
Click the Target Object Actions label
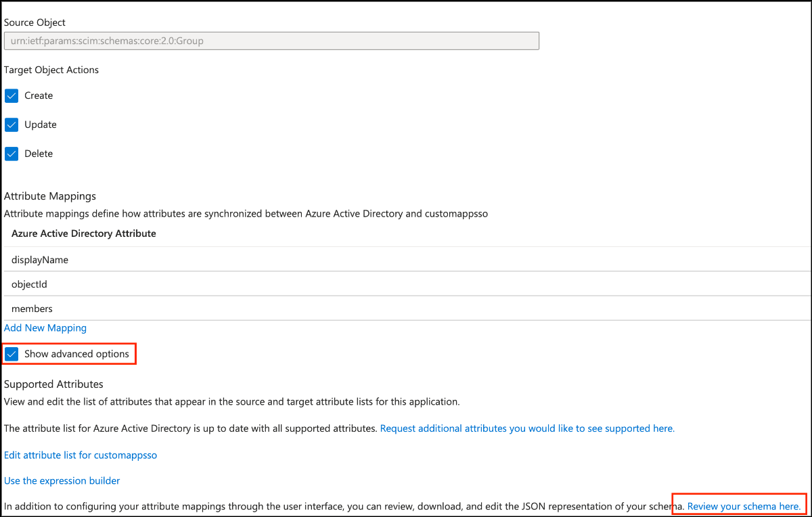coord(51,70)
